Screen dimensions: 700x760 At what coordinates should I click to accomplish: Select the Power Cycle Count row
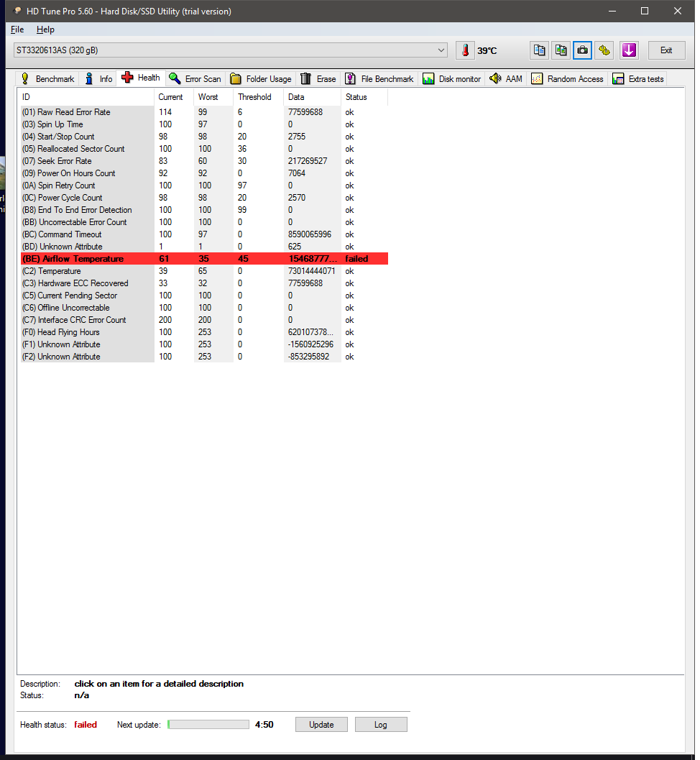(x=204, y=198)
